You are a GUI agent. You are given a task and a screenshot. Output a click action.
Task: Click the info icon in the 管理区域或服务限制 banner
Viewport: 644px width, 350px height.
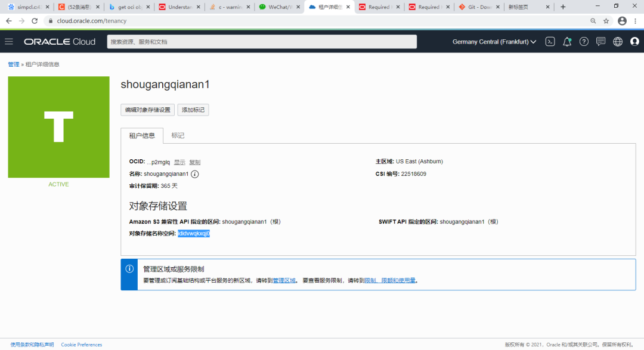pos(129,269)
